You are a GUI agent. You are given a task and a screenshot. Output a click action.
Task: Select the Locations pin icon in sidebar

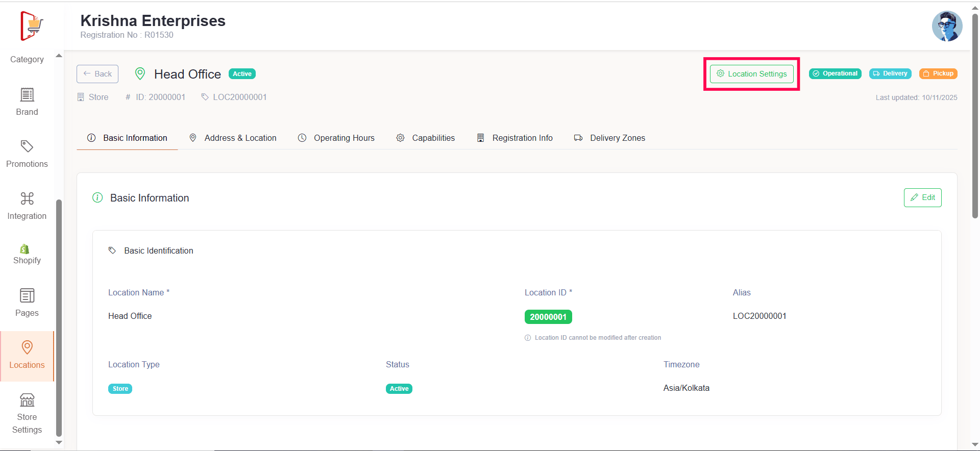(x=27, y=347)
